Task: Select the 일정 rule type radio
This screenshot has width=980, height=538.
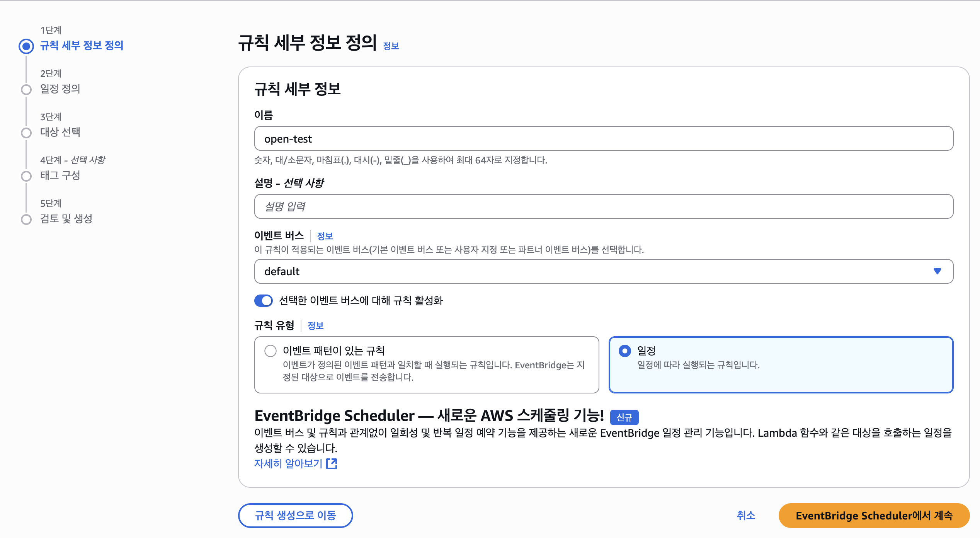Action: [625, 351]
